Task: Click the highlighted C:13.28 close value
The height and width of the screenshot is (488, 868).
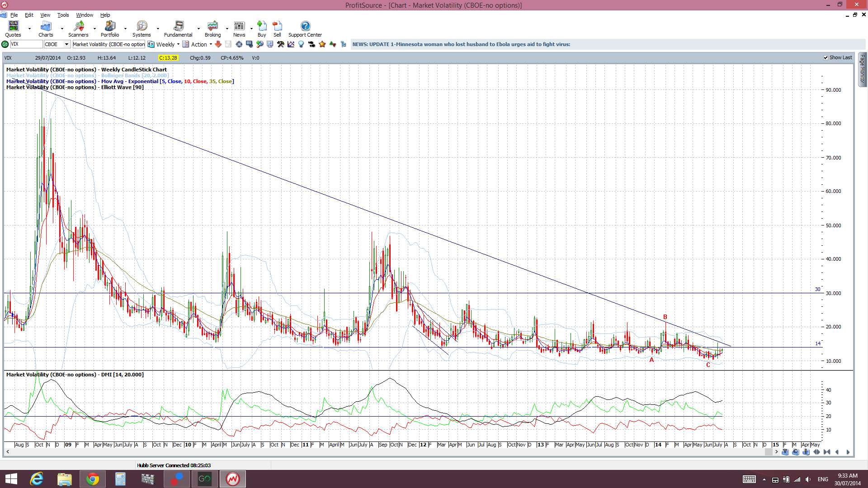Action: pyautogui.click(x=168, y=58)
